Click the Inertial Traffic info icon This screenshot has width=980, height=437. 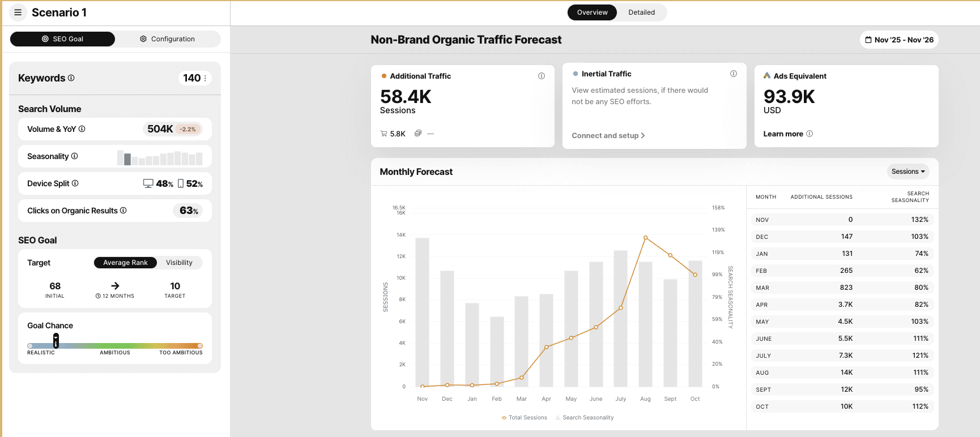(734, 74)
